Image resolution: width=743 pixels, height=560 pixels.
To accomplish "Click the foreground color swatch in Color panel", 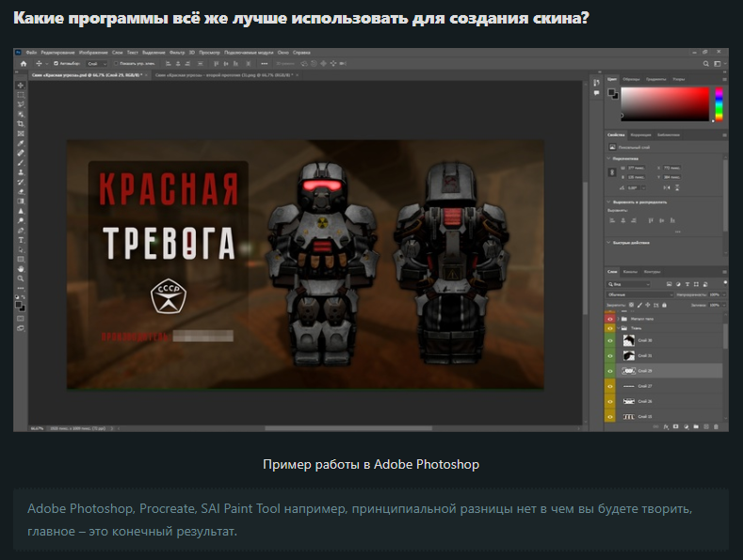I will 611,92.
